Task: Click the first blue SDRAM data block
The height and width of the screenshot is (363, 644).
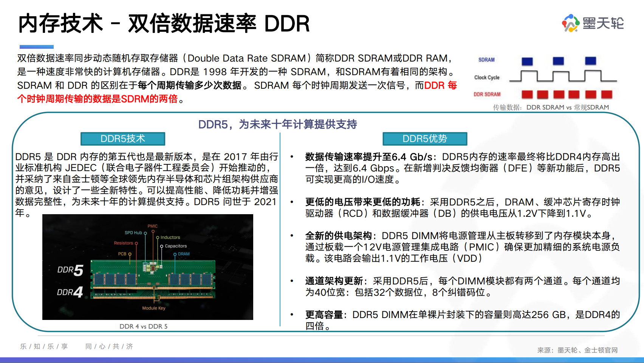Action: click(x=527, y=61)
